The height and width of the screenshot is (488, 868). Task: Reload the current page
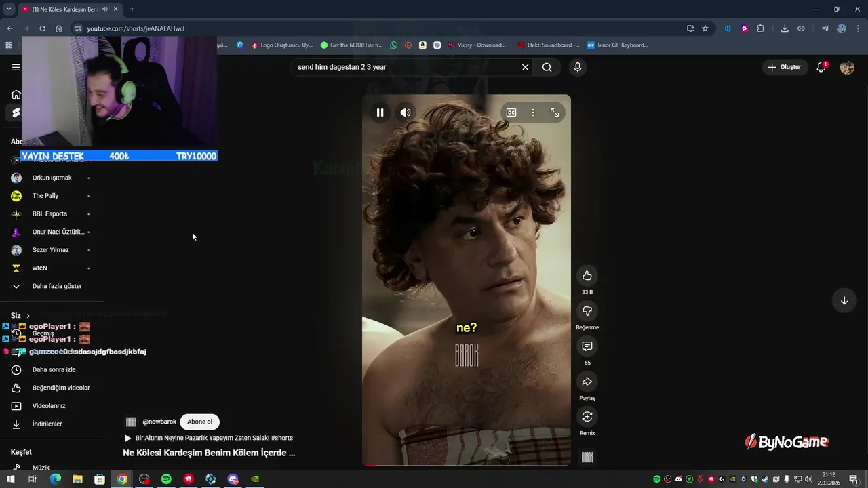pos(42,28)
